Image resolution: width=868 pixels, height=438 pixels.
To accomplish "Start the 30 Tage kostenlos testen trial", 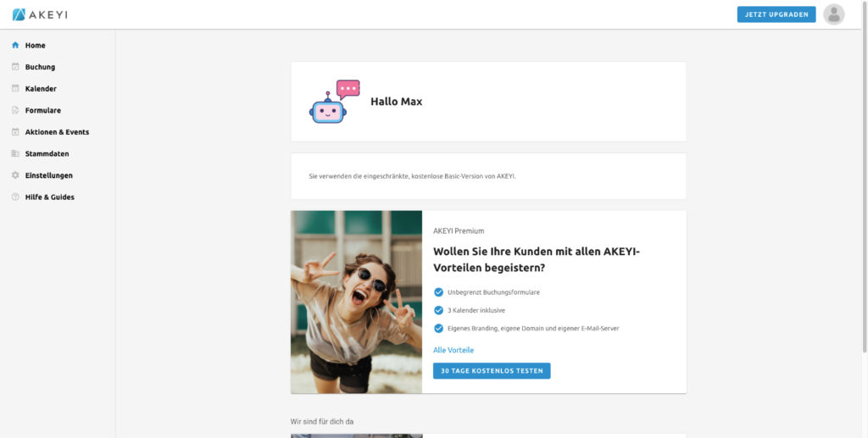I will [x=492, y=371].
